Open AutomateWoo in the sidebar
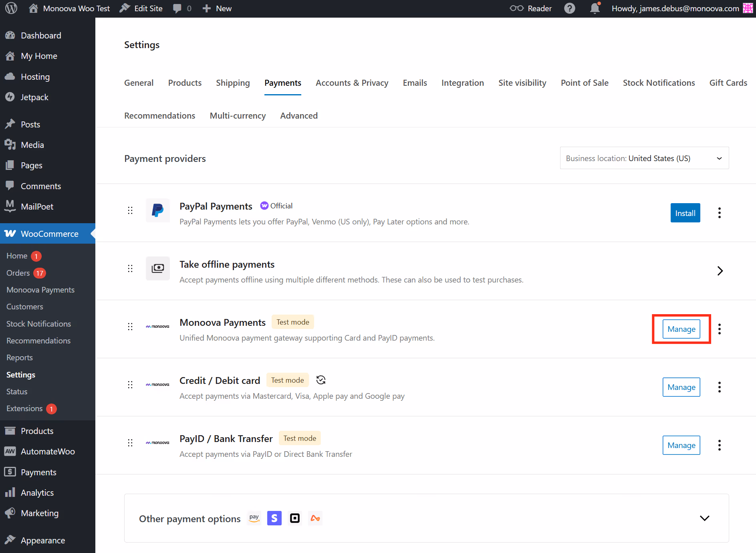 [x=48, y=452]
